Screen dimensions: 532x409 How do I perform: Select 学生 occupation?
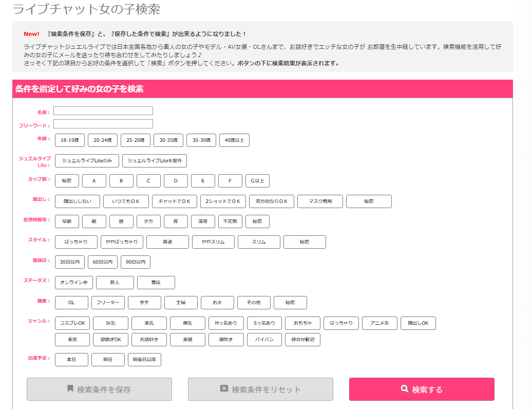[x=144, y=303]
